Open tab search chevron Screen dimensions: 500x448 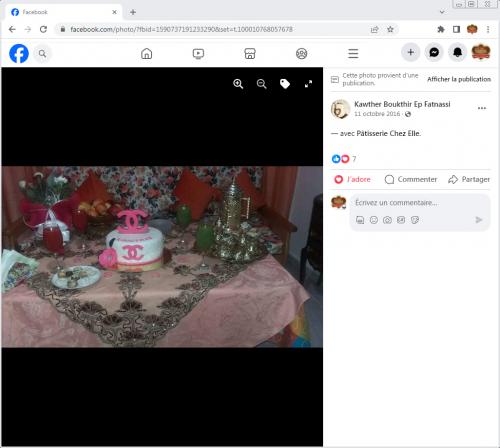click(x=442, y=12)
